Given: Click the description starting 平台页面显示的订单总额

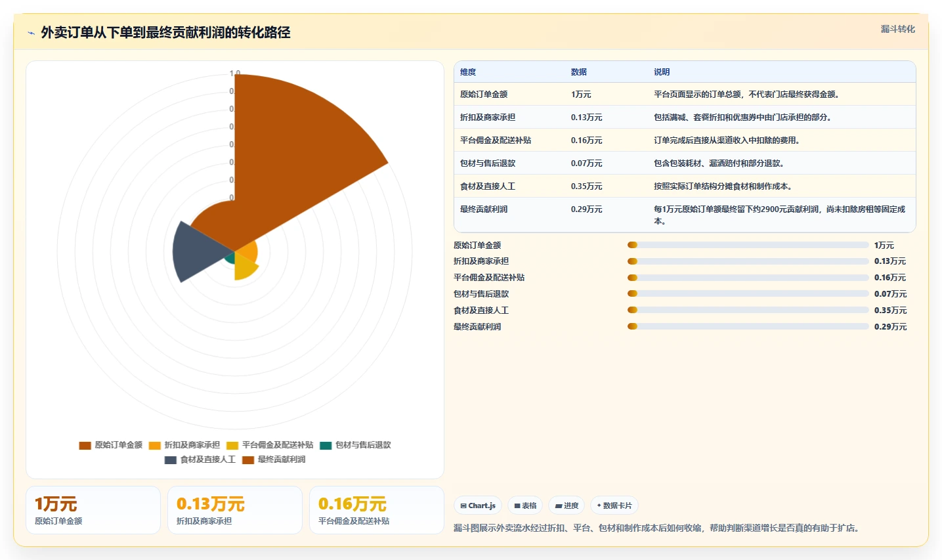Looking at the screenshot, I should pos(746,95).
